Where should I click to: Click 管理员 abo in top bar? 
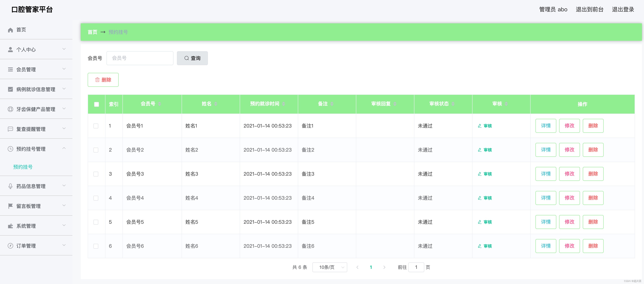[x=553, y=10]
